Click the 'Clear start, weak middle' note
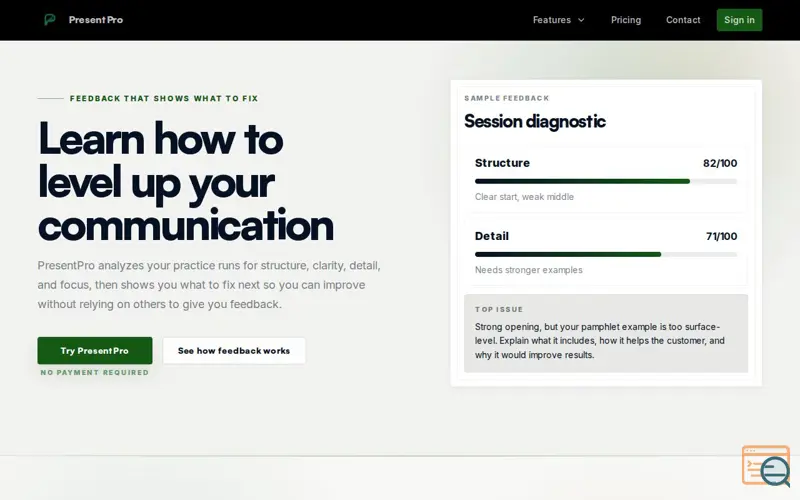 tap(524, 197)
